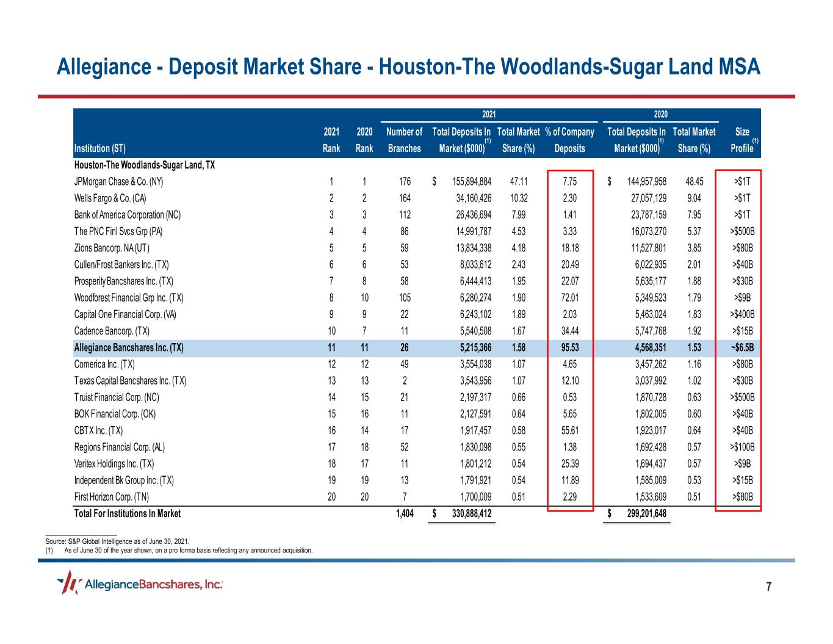Image resolution: width=833 pixels, height=644 pixels.
Task: Click the 'Size Profile' column header
Action: tap(739, 140)
